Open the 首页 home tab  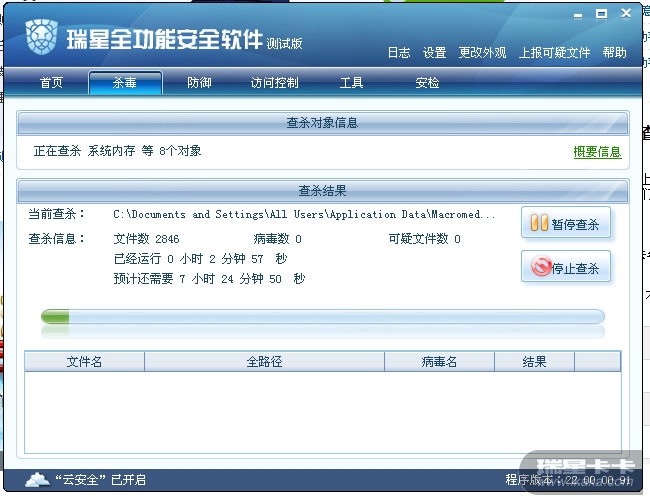click(x=51, y=82)
